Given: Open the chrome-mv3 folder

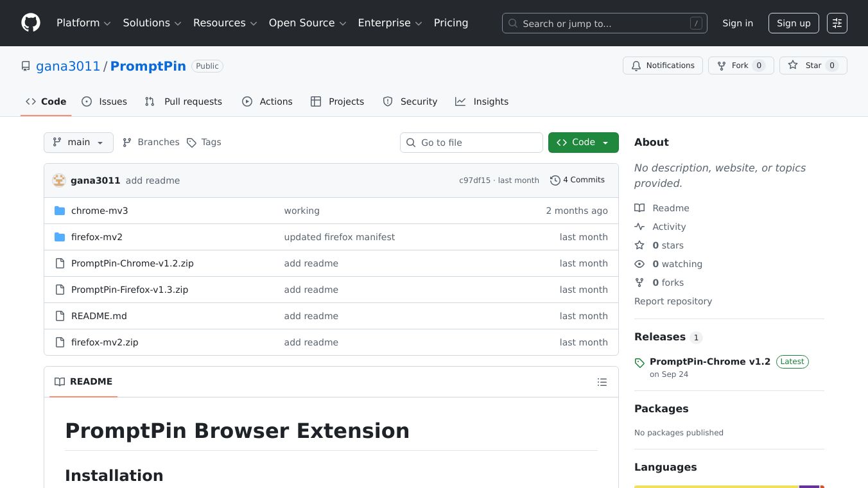Looking at the screenshot, I should [x=100, y=211].
